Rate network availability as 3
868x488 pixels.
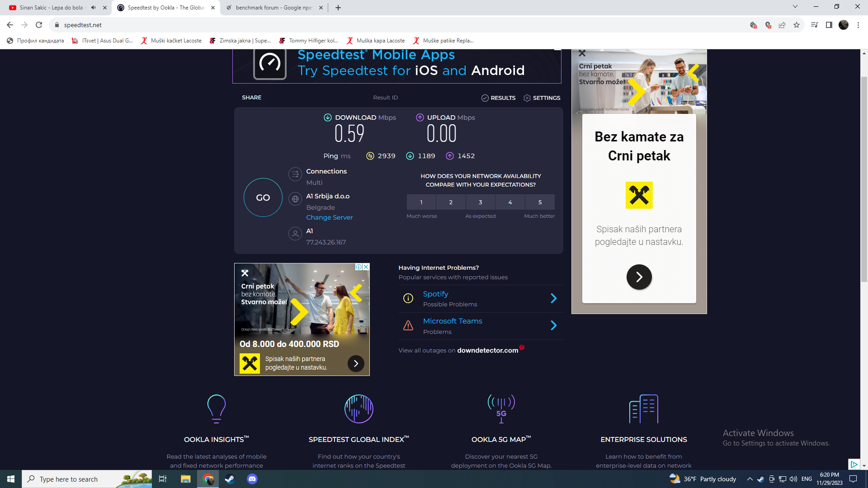pyautogui.click(x=481, y=202)
